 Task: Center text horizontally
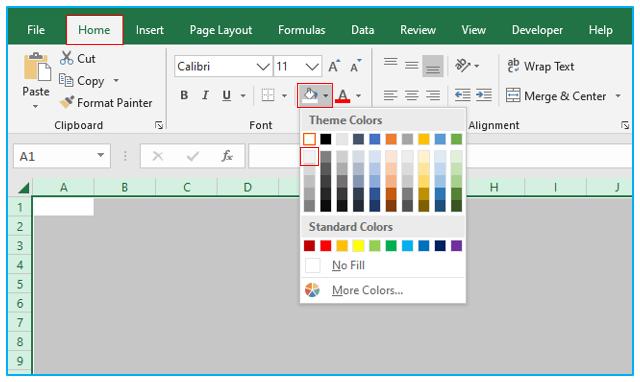pos(411,96)
